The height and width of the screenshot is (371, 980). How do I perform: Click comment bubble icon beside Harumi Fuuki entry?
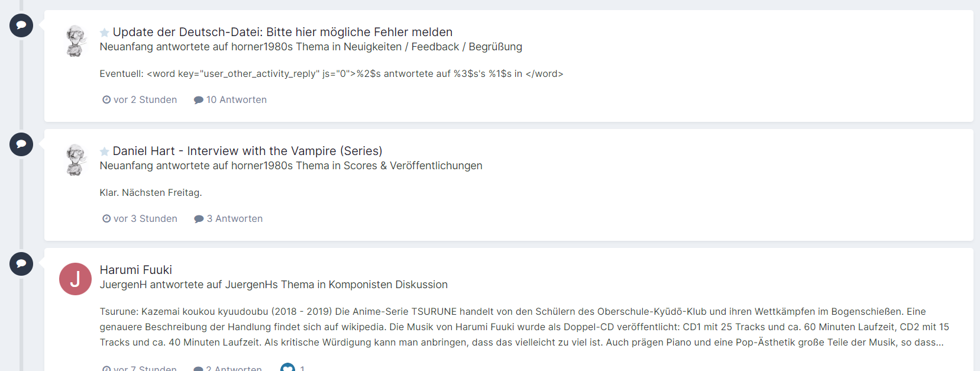(x=21, y=263)
